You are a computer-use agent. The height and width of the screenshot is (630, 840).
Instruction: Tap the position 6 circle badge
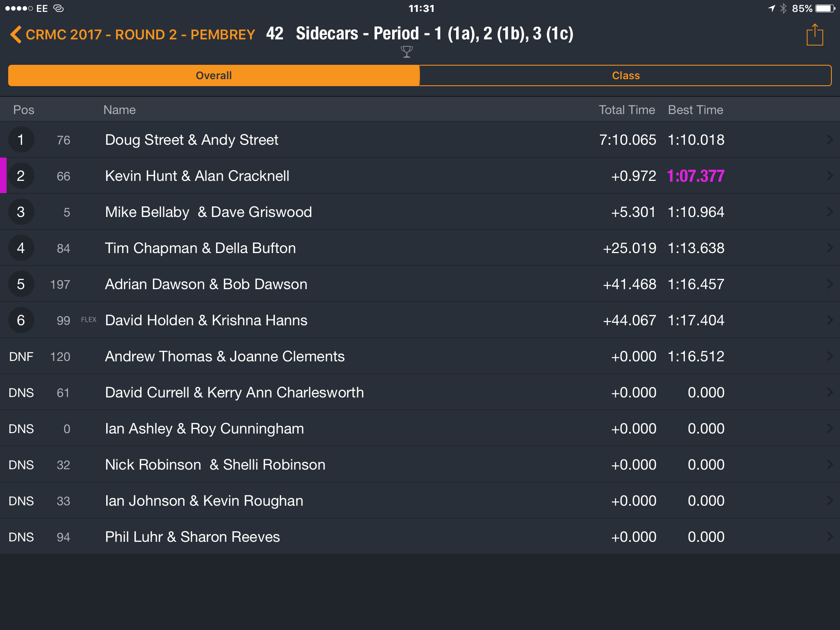[x=21, y=320]
